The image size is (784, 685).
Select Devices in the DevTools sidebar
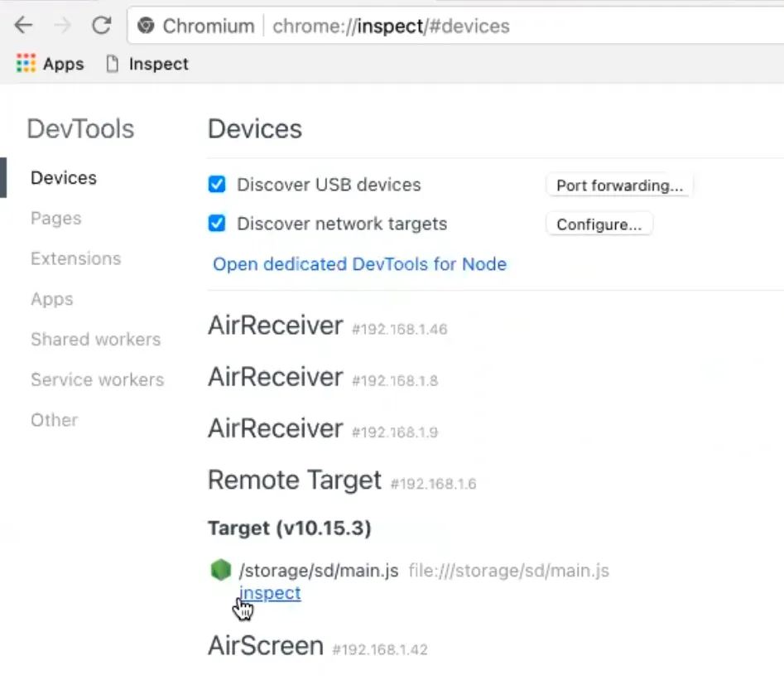tap(64, 177)
